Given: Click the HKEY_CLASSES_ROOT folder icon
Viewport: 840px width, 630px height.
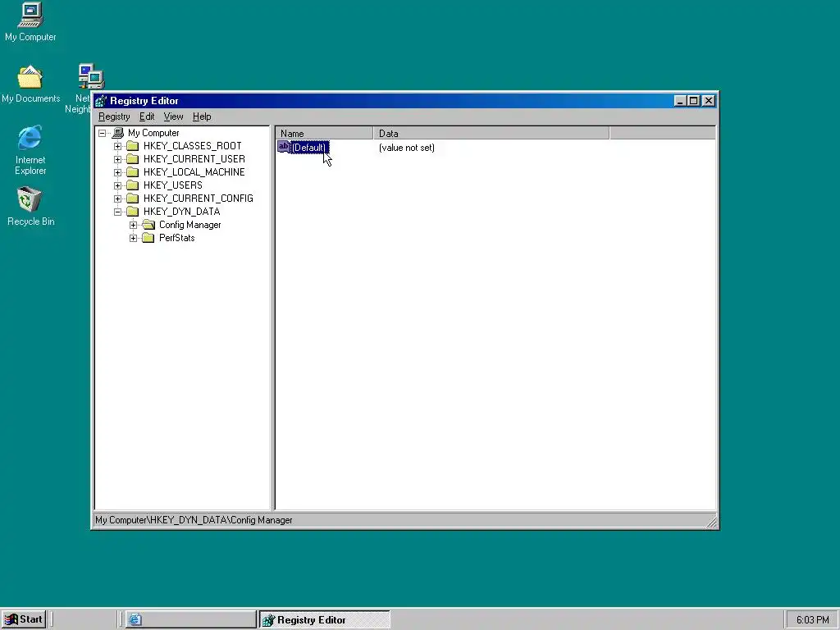Looking at the screenshot, I should click(133, 146).
